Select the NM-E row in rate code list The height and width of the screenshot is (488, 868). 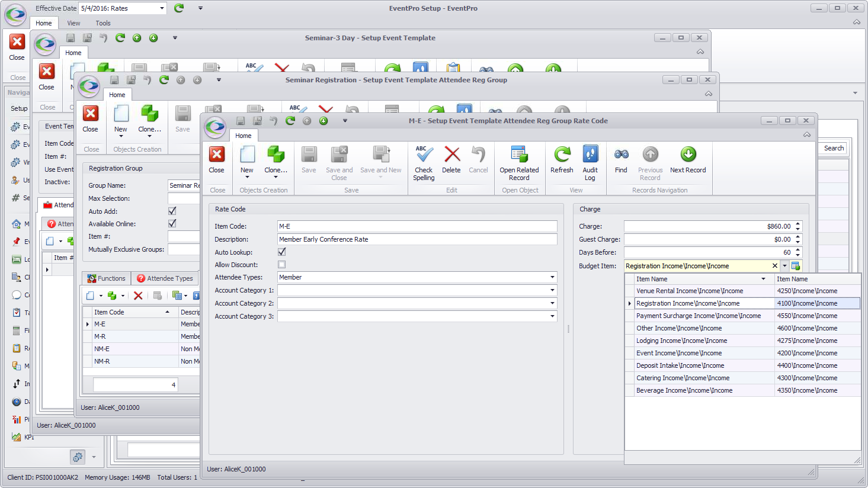coord(141,349)
